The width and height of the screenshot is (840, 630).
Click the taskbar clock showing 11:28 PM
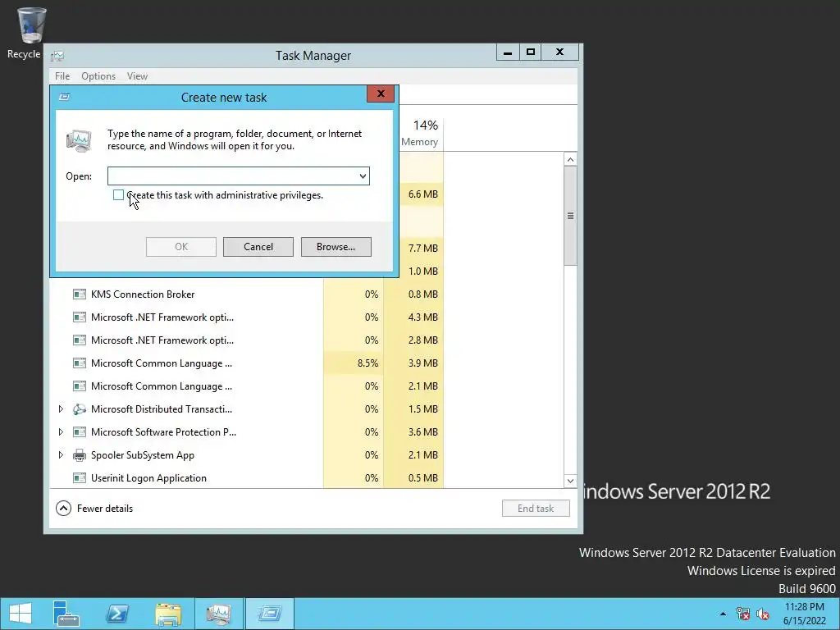[x=804, y=614]
